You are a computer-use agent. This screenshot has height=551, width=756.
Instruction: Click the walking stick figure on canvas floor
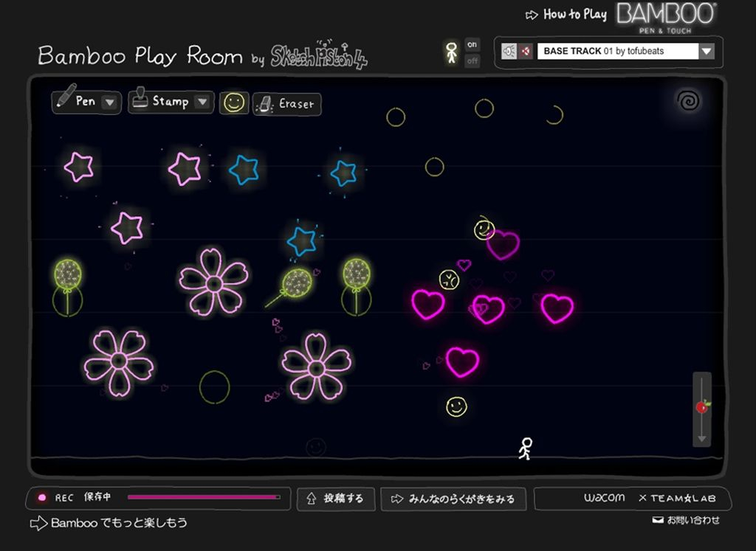click(526, 449)
